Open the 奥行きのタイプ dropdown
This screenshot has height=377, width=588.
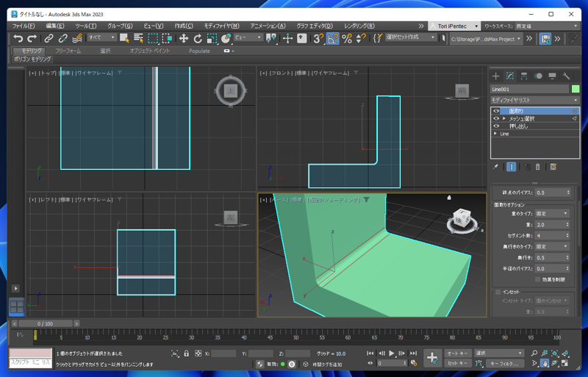pyautogui.click(x=552, y=246)
